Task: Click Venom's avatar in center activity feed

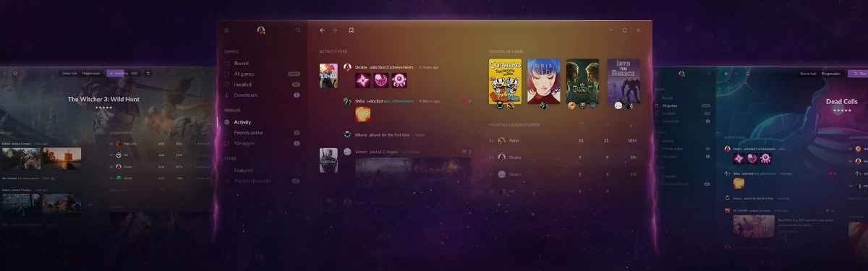Action: [x=348, y=152]
